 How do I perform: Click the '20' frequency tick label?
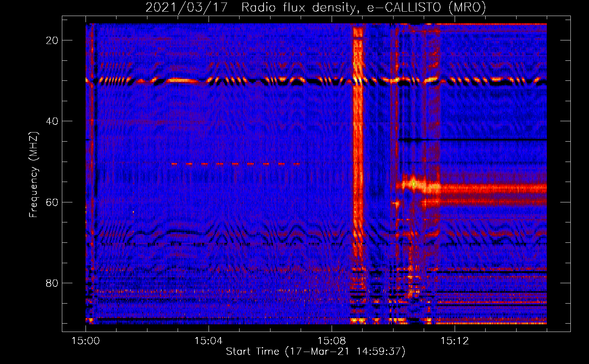pos(52,40)
